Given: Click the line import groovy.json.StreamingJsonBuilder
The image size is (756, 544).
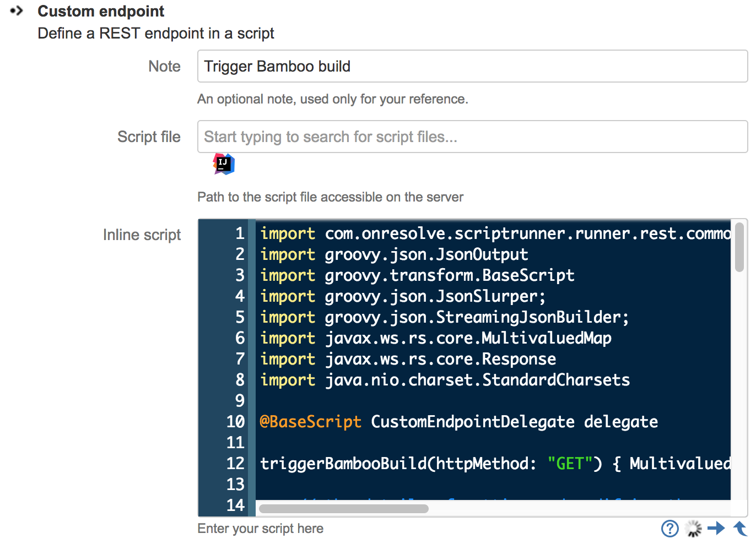Looking at the screenshot, I should [x=444, y=317].
